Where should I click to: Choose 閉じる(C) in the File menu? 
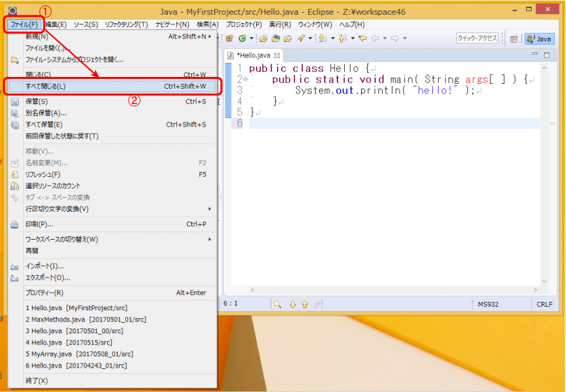(112, 75)
